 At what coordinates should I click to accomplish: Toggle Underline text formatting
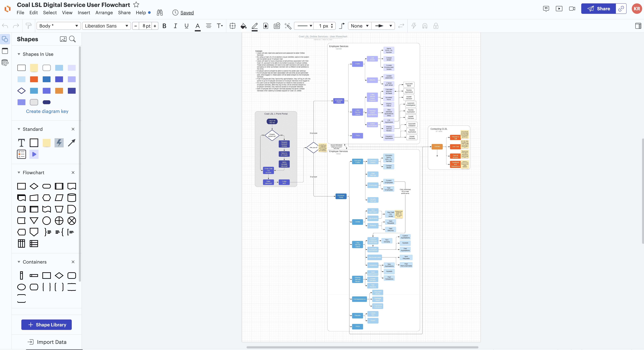pyautogui.click(x=186, y=26)
